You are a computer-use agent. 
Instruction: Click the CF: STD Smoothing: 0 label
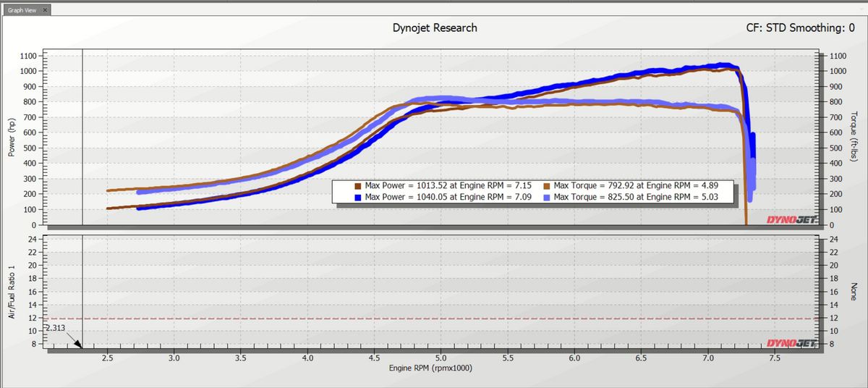point(805,28)
